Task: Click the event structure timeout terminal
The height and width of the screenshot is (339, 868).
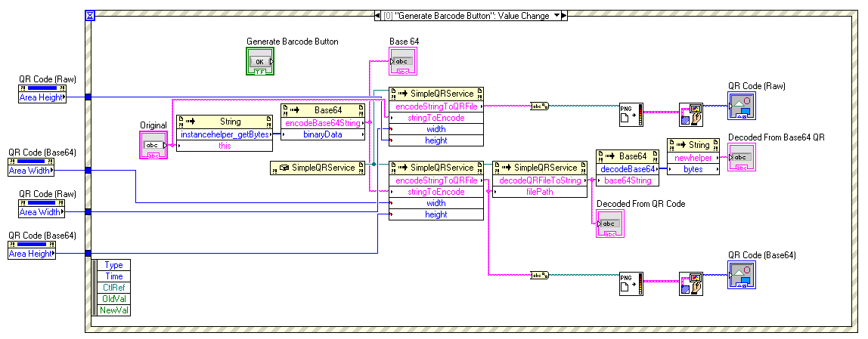Action: point(90,15)
